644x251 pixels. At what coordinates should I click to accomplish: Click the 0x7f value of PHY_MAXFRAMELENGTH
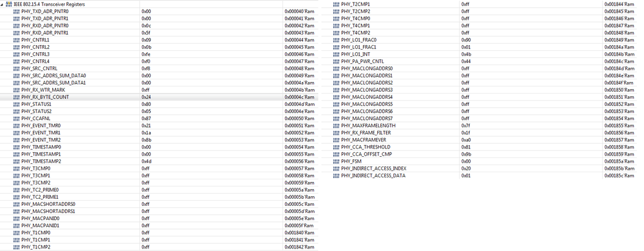pos(465,125)
